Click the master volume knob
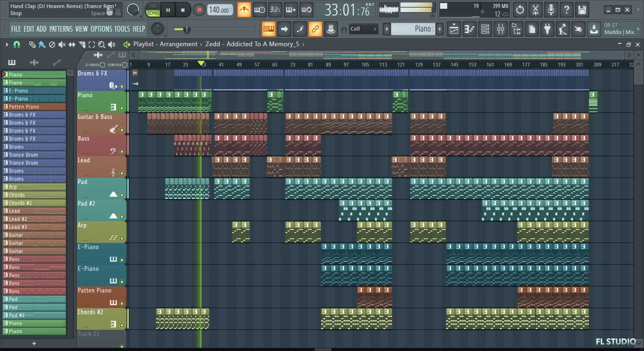This screenshot has height=351, width=644. (x=133, y=9)
